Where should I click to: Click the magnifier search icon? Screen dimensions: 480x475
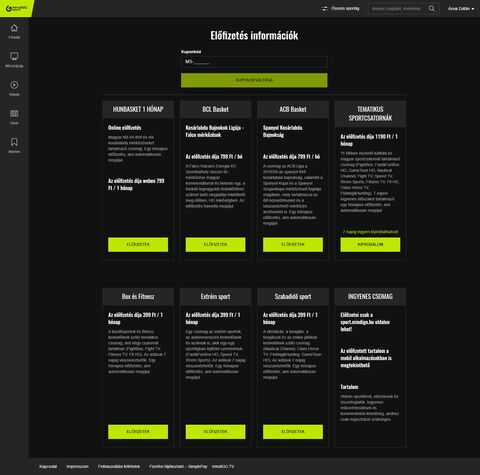[x=432, y=9]
